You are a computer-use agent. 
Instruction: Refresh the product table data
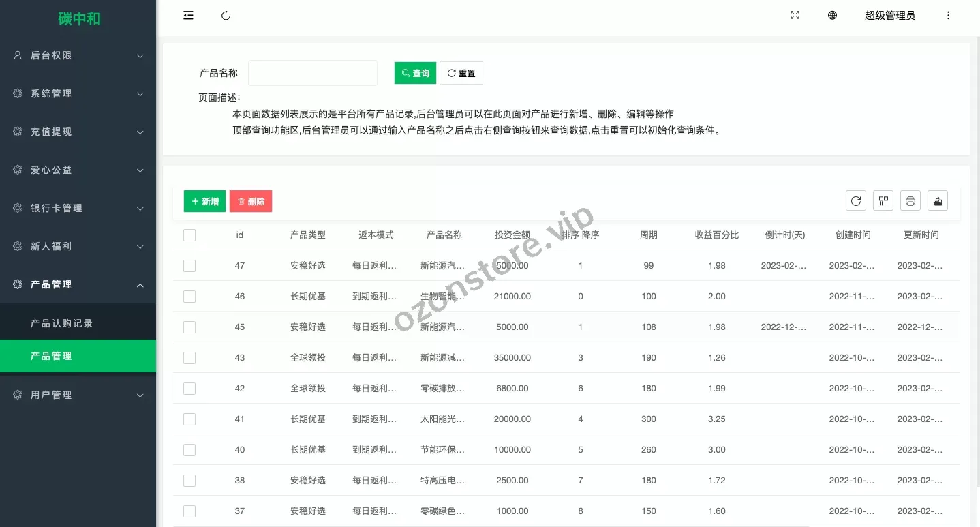[x=856, y=201]
